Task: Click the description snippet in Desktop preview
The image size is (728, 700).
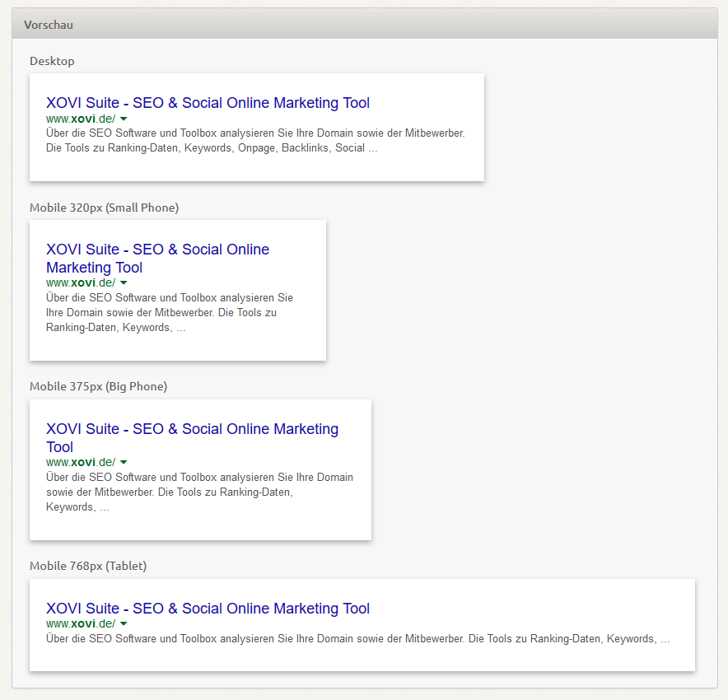Action: [255, 141]
